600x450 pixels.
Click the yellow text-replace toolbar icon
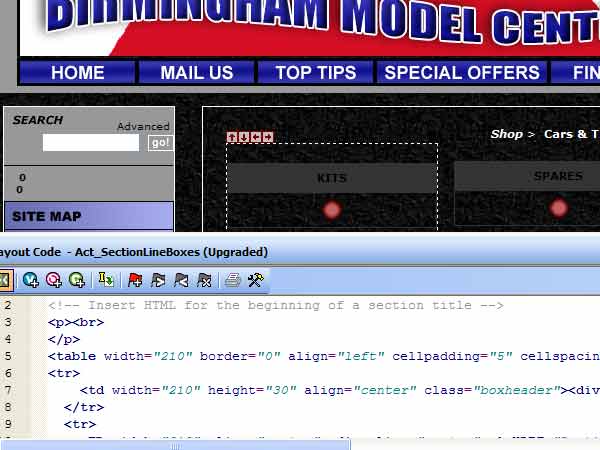(106, 280)
